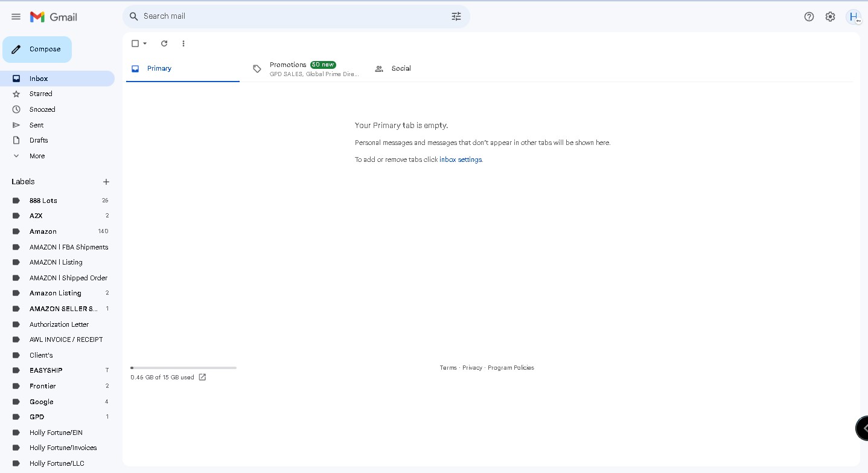Open the inbox settings link
The width and height of the screenshot is (868, 473).
click(461, 160)
